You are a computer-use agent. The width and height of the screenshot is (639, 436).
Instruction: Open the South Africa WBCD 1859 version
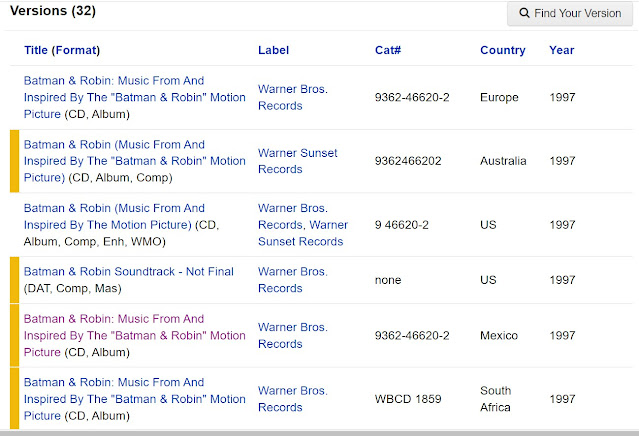(134, 398)
